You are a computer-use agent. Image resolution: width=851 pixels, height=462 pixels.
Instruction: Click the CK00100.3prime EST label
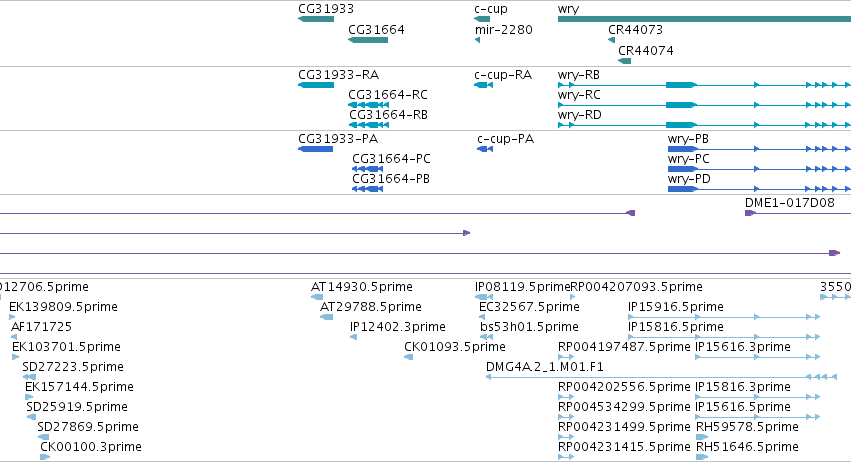(x=91, y=447)
